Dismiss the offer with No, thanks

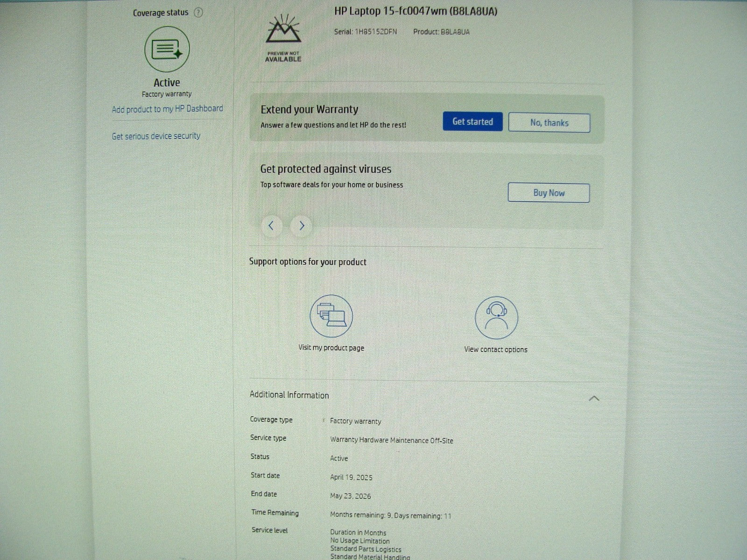click(x=549, y=123)
